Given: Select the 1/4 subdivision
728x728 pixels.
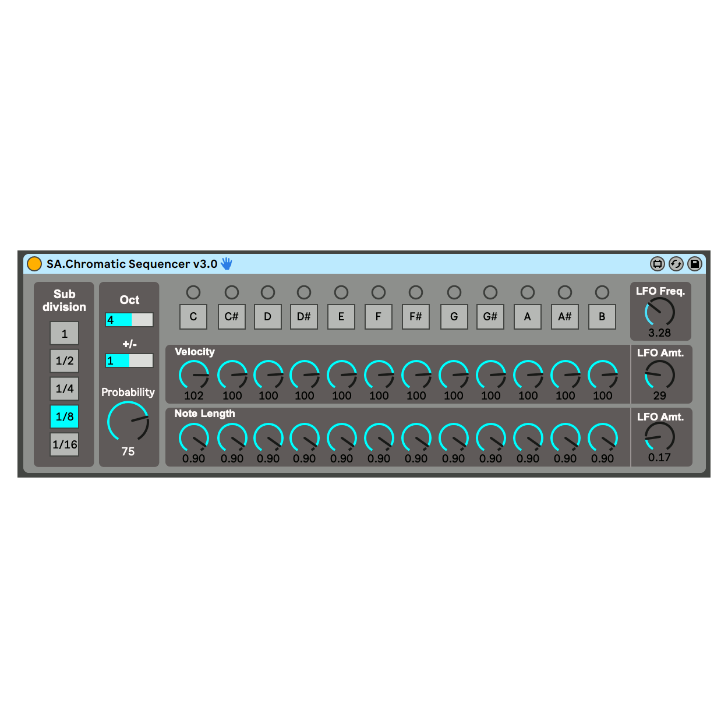Looking at the screenshot, I should coord(65,388).
